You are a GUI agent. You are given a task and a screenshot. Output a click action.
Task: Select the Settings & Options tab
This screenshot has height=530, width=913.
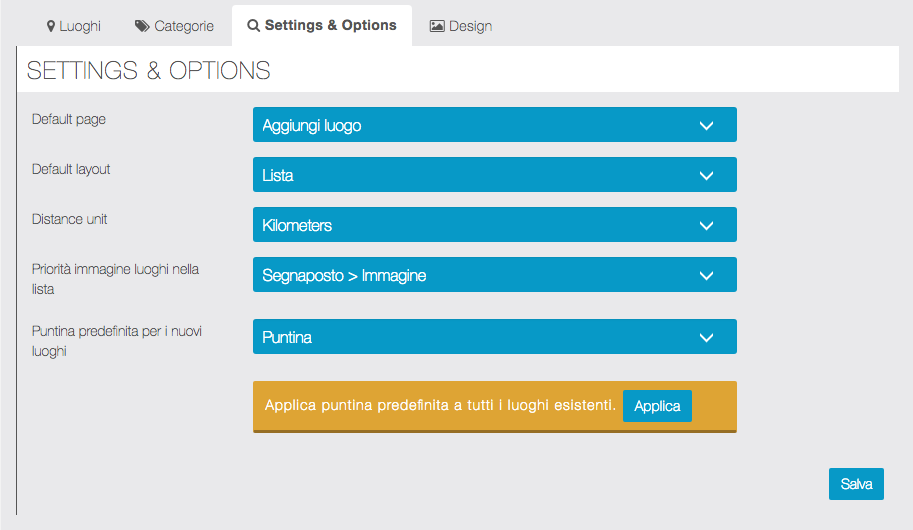click(x=322, y=26)
